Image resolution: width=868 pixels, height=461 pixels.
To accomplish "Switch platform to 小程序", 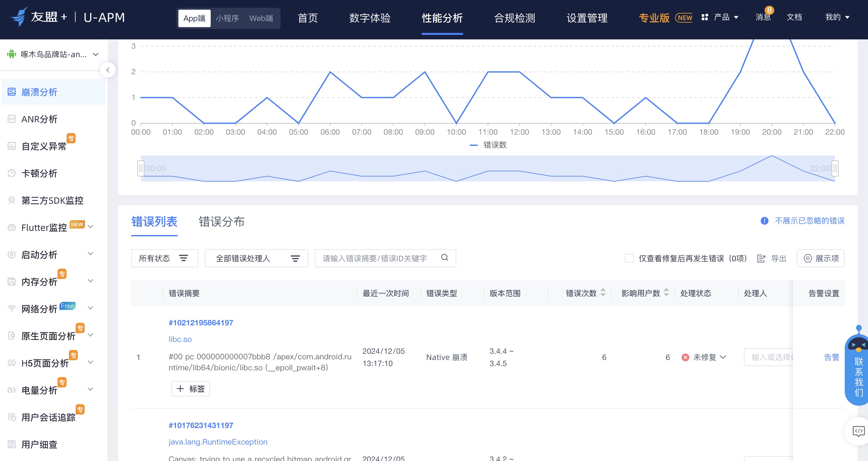I will pyautogui.click(x=228, y=18).
